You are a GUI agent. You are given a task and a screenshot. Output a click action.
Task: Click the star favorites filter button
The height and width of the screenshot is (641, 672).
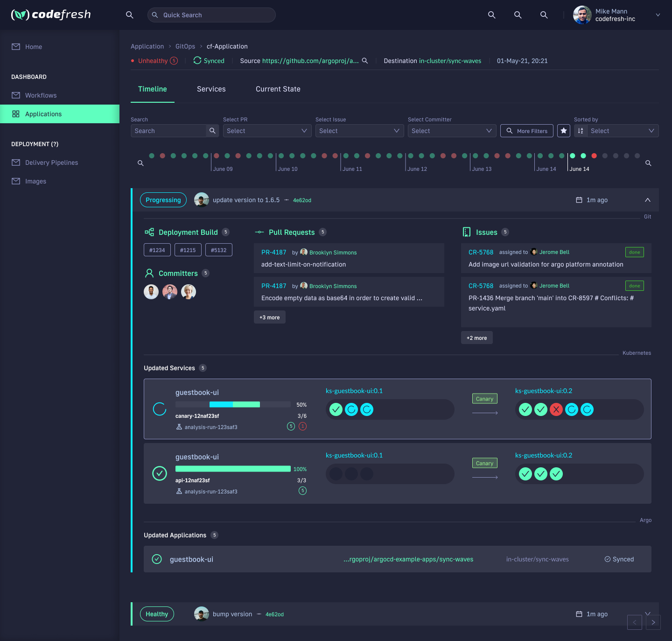tap(564, 131)
